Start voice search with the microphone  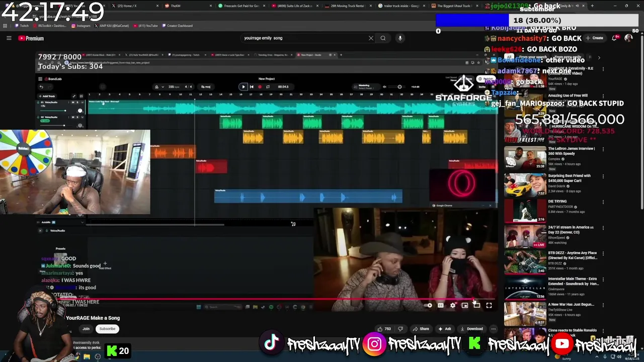(400, 38)
